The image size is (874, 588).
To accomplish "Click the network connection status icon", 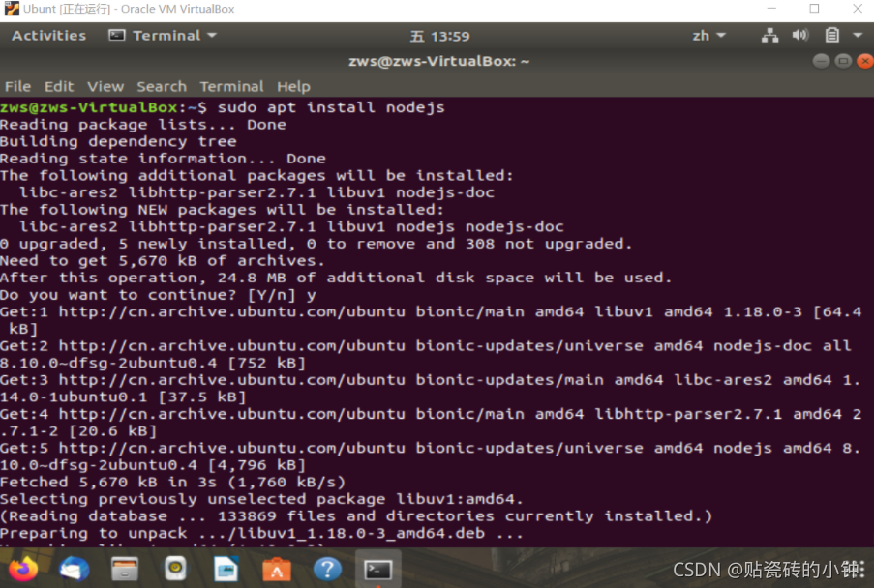I will pos(769,36).
